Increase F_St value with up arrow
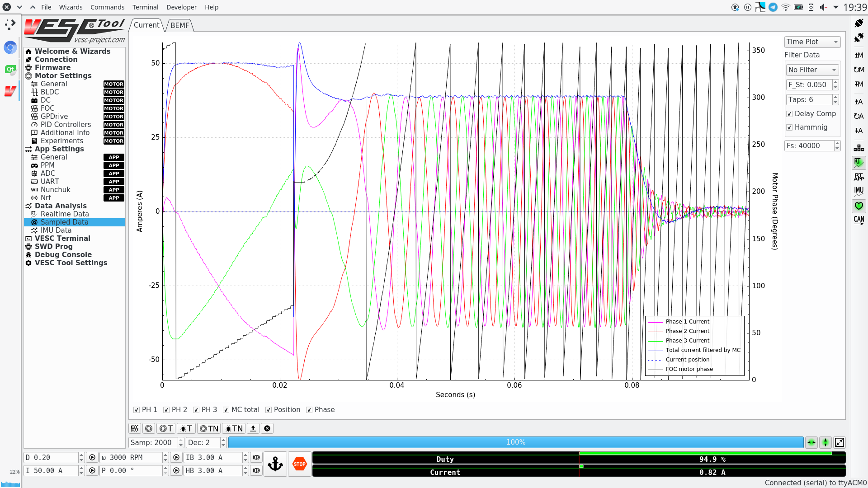The width and height of the screenshot is (868, 488). [835, 82]
